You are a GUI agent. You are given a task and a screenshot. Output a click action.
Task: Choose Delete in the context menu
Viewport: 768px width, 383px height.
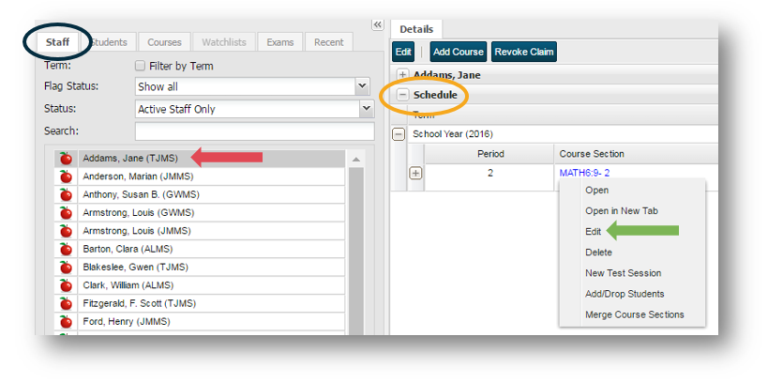pos(599,252)
